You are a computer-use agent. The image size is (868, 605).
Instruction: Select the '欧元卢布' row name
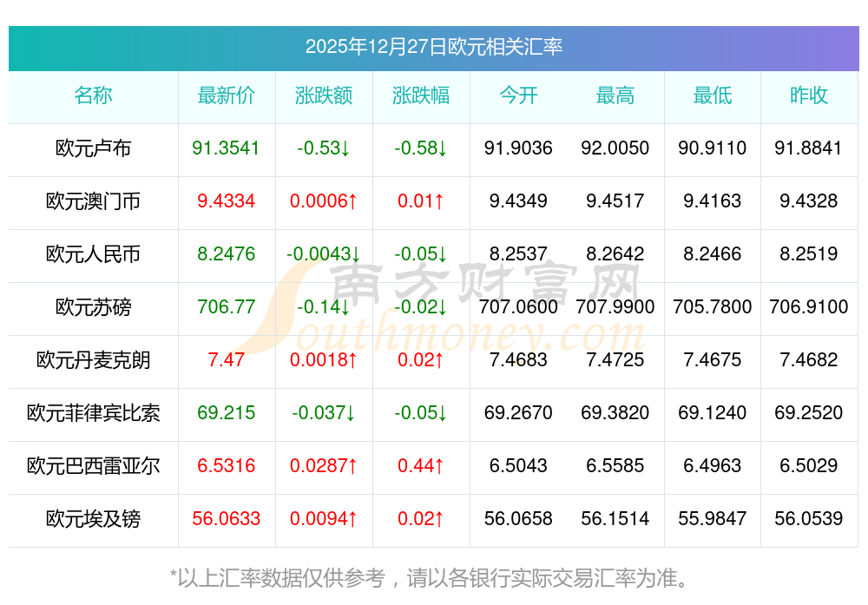tap(93, 148)
